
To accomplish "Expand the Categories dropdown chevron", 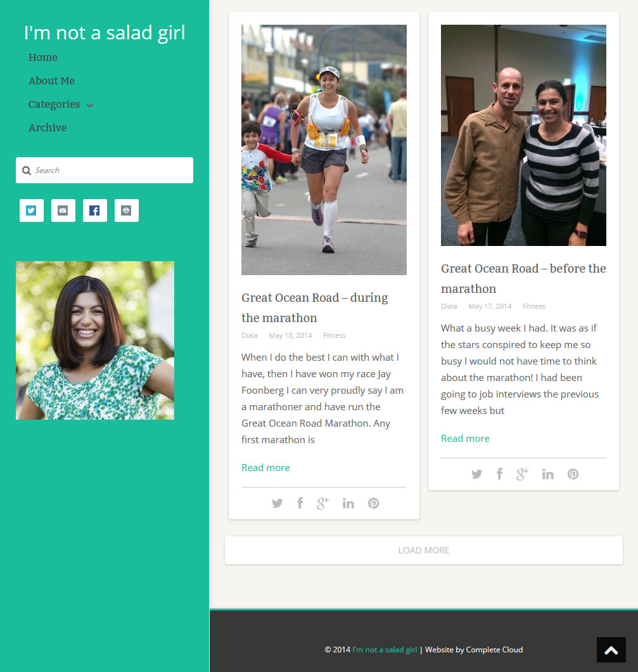I will [x=90, y=105].
